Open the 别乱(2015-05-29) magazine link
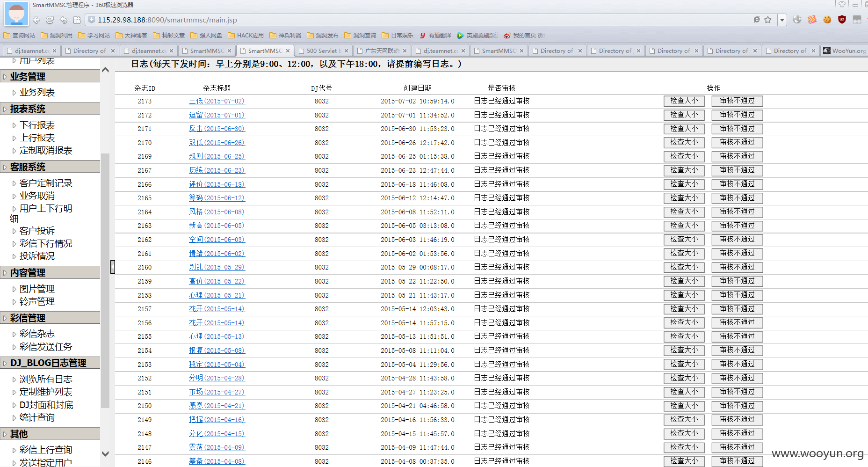 (217, 267)
